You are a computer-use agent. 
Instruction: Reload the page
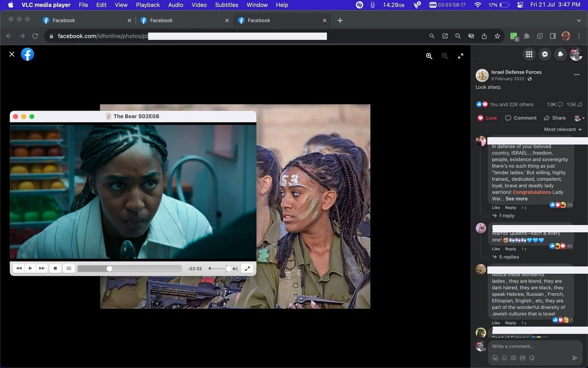(x=35, y=36)
